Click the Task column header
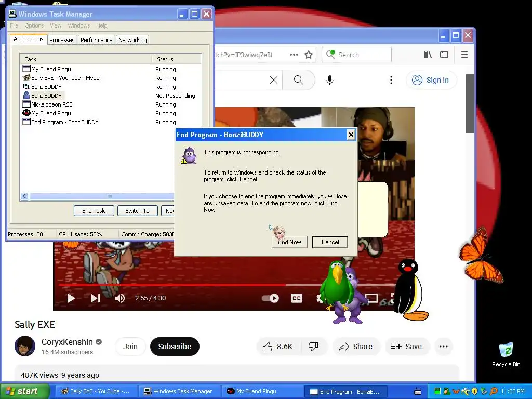Image resolution: width=532 pixels, height=399 pixels. coord(86,59)
